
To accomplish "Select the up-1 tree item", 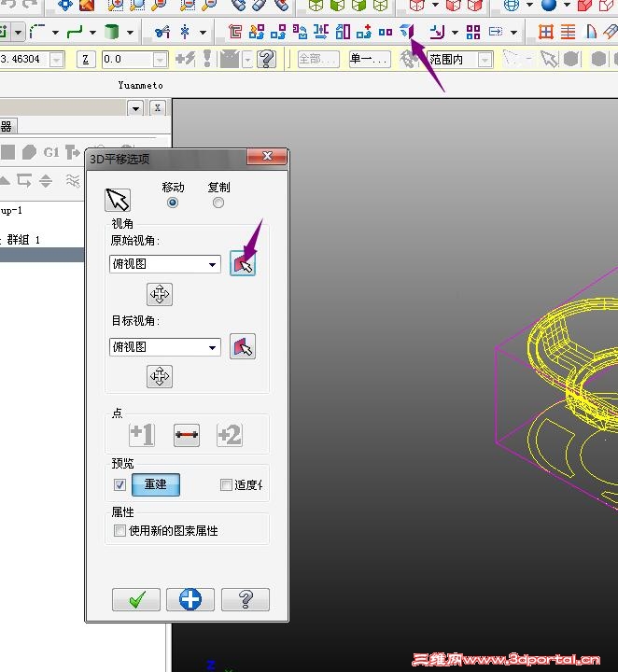I will [x=11, y=210].
